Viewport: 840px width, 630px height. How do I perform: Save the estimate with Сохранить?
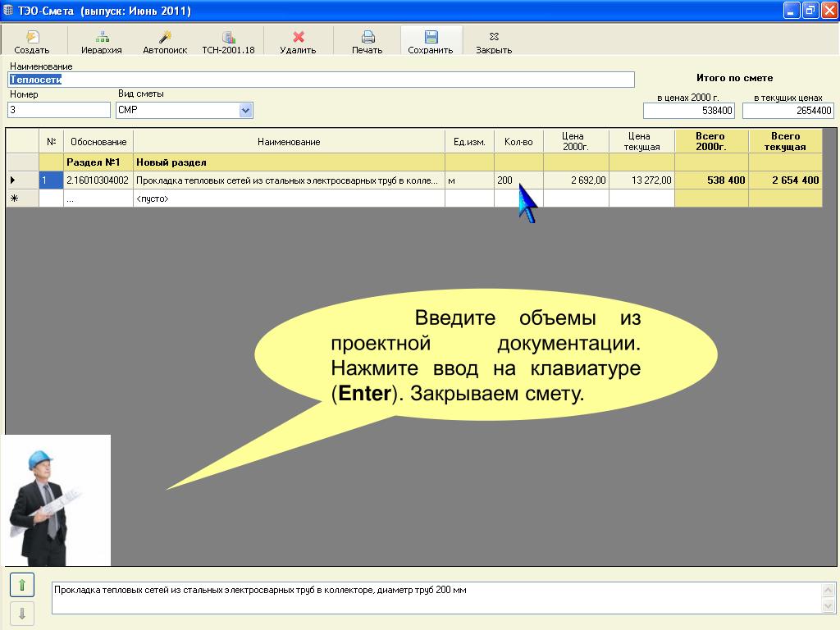click(431, 37)
